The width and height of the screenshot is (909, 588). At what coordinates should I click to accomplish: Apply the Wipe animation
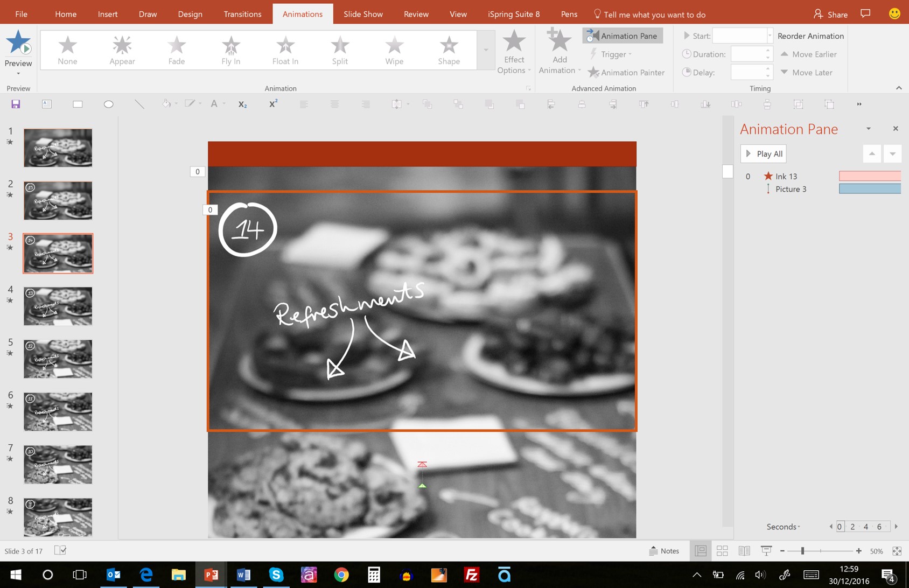pos(394,50)
